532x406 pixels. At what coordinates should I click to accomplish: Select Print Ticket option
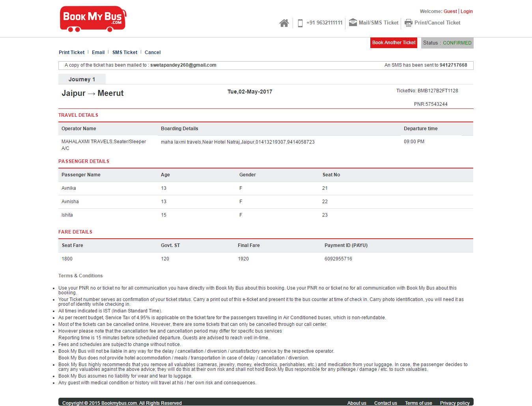[71, 52]
